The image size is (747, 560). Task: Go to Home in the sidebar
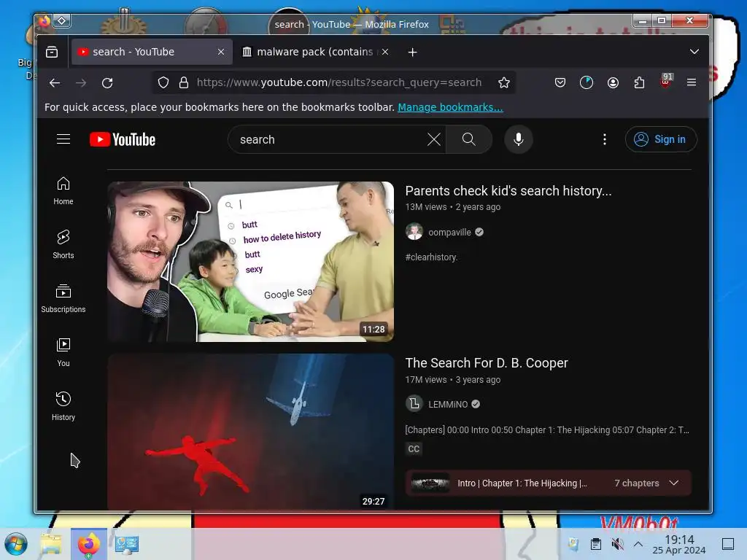(63, 191)
